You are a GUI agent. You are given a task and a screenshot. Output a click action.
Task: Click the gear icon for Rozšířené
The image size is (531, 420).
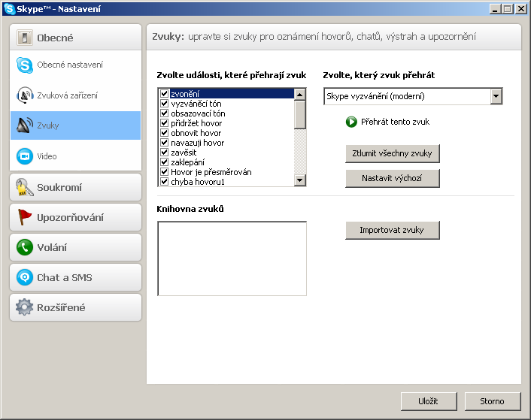(24, 307)
